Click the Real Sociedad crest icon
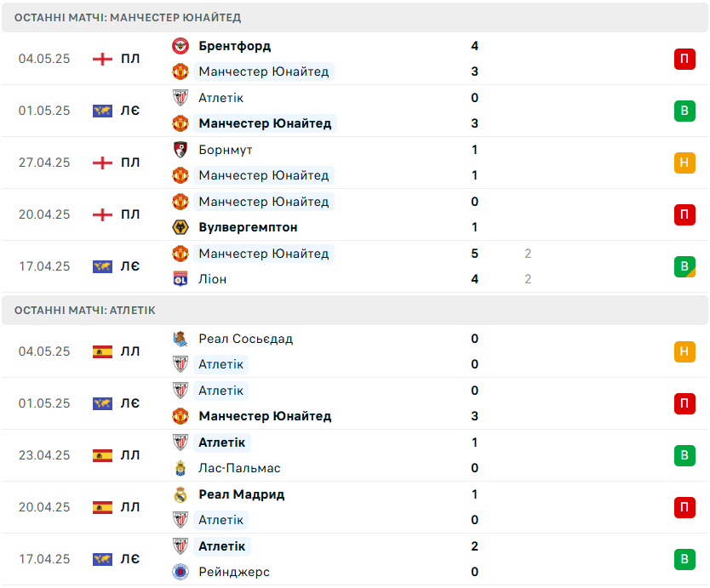 pos(180,339)
